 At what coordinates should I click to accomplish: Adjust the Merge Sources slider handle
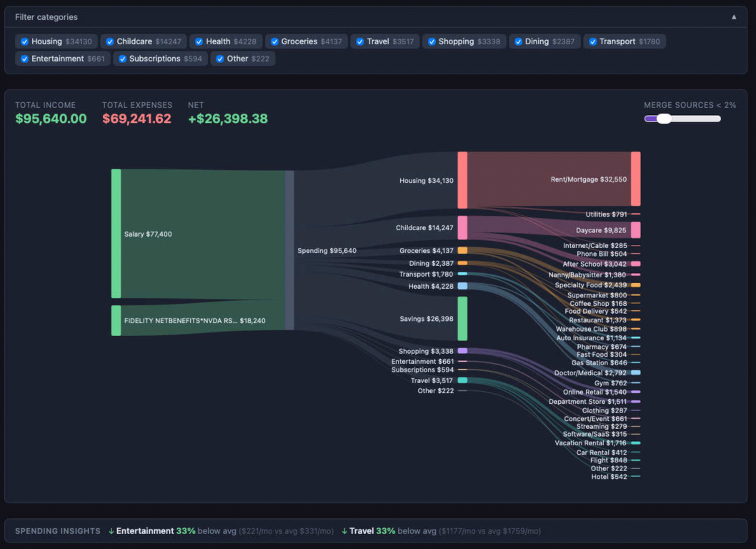(x=664, y=119)
